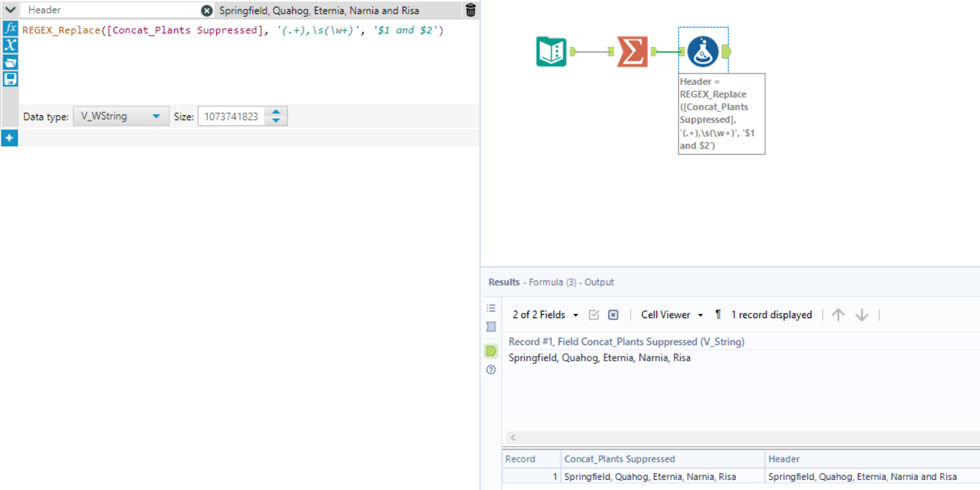This screenshot has height=490, width=980.
Task: Click the results horizontal scrollbar left arrow
Action: click(x=513, y=438)
